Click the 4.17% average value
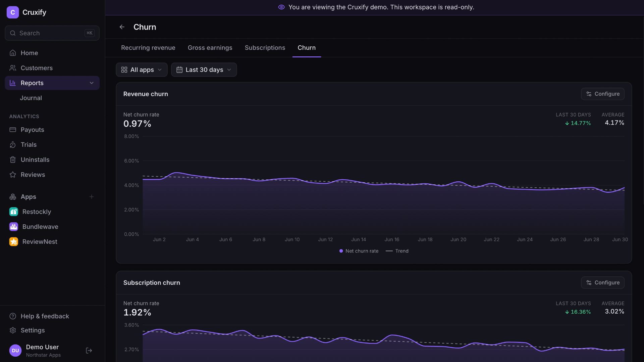This screenshot has height=362, width=644. pyautogui.click(x=614, y=123)
